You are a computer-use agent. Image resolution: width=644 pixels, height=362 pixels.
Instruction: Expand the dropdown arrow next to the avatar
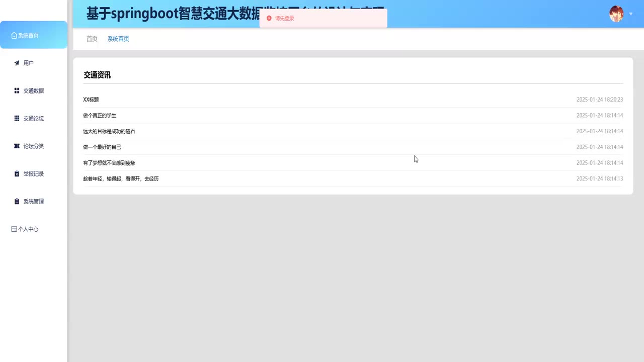[x=631, y=14]
